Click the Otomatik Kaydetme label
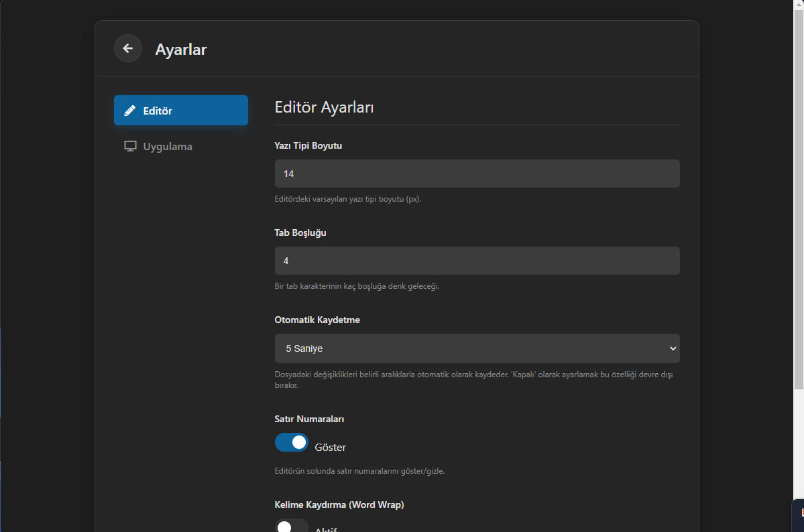The height and width of the screenshot is (532, 804). 317,320
